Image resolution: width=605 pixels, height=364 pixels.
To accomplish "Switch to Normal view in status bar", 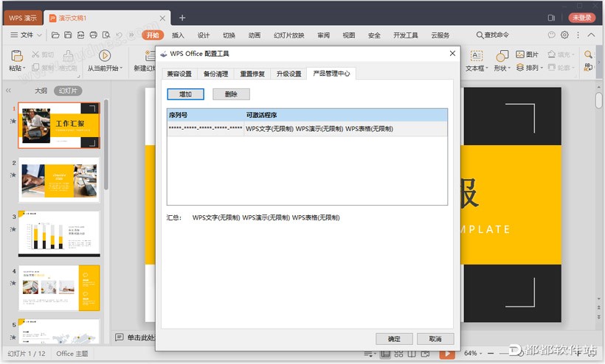I will pyautogui.click(x=385, y=354).
